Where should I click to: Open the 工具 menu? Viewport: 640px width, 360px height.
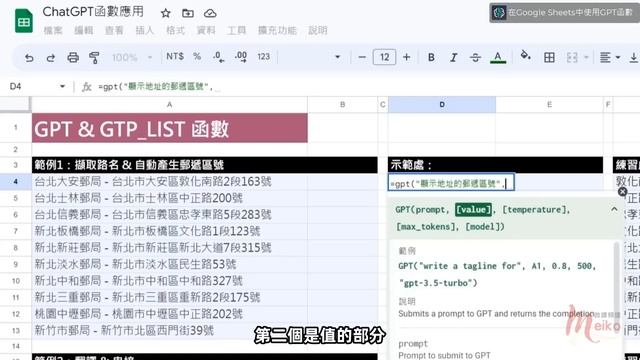(x=237, y=30)
